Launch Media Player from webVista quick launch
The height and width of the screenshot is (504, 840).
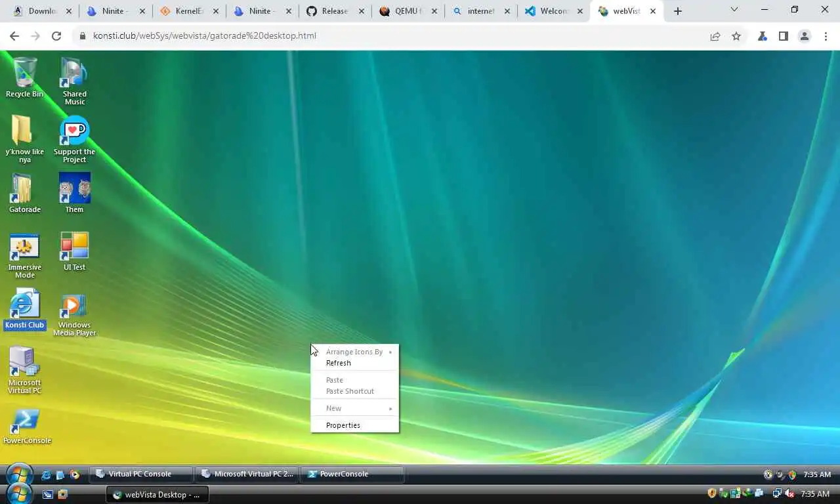75,474
